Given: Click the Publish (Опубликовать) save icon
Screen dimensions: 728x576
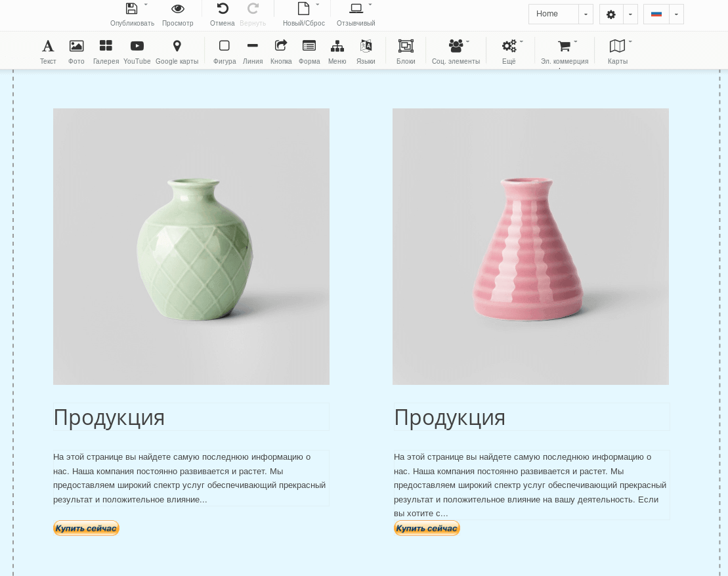Looking at the screenshot, I should [132, 9].
